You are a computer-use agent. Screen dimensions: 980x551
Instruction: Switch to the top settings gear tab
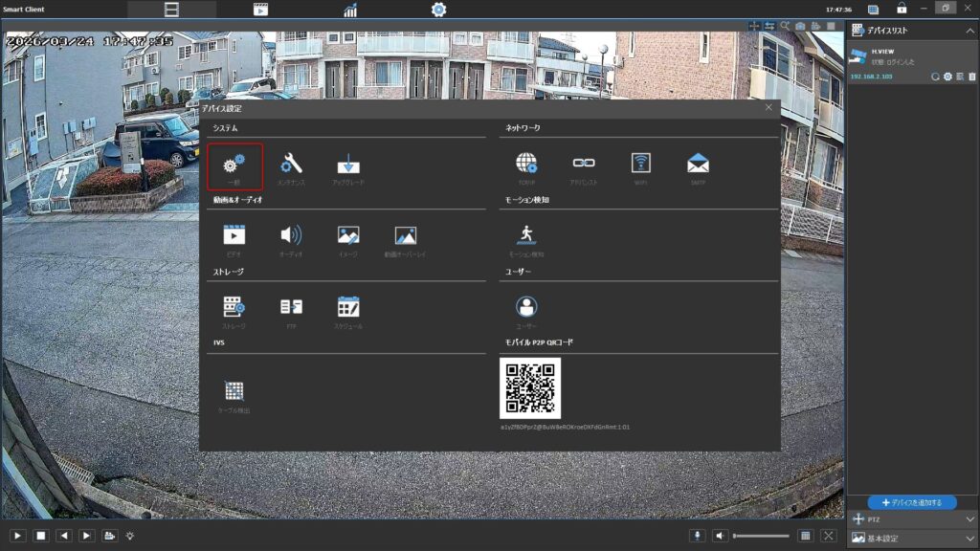click(x=438, y=10)
